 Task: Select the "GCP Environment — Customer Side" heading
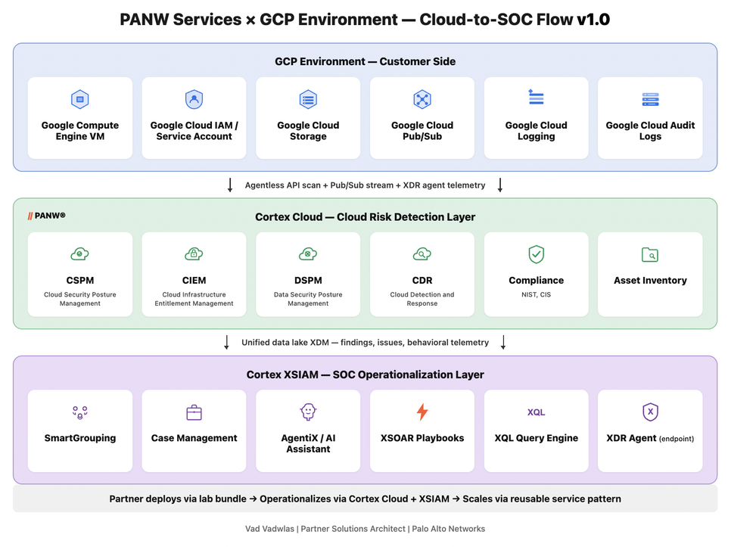(365, 62)
